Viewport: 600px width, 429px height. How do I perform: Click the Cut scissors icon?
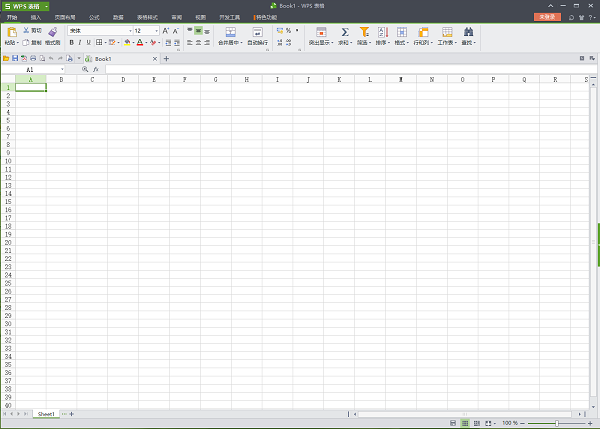click(26, 30)
